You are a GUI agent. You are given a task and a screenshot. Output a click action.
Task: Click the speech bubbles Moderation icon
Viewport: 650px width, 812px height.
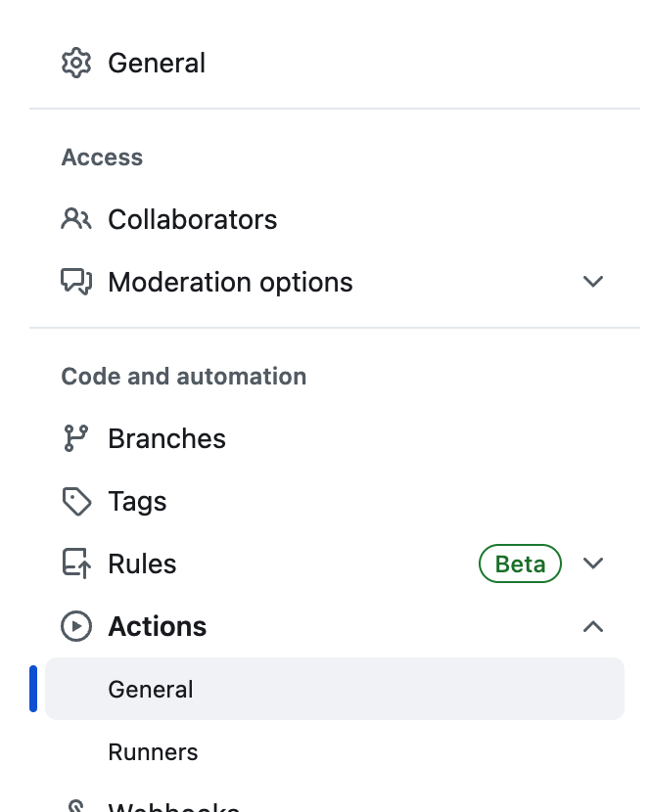[76, 282]
